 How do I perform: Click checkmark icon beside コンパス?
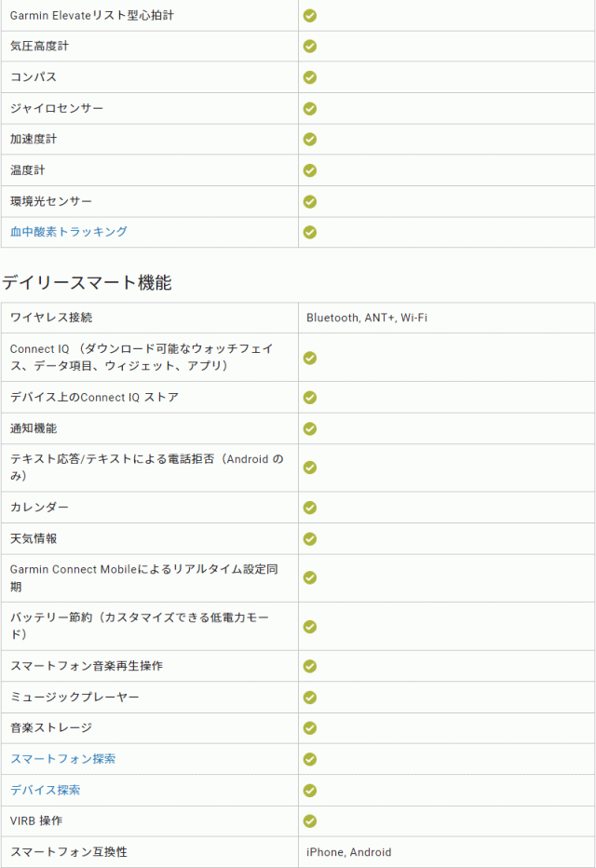(x=310, y=77)
